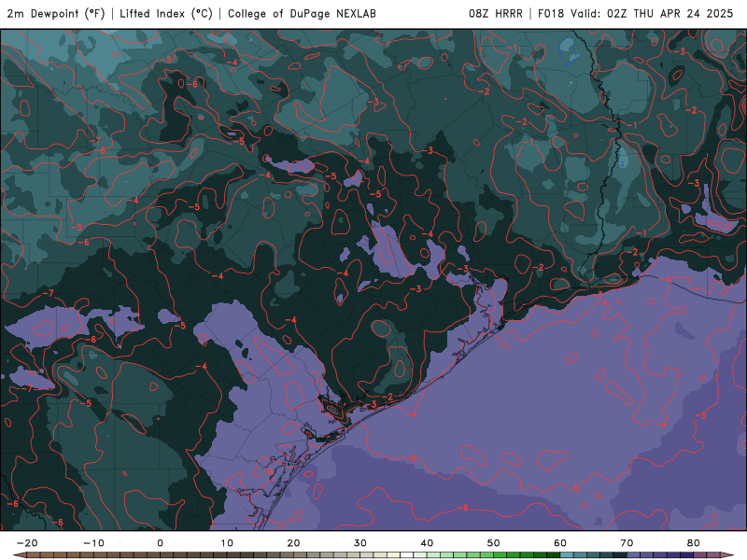Click the "08Z HRRR" model run label
Image resolution: width=747 pixels, height=560 pixels.
tap(496, 14)
